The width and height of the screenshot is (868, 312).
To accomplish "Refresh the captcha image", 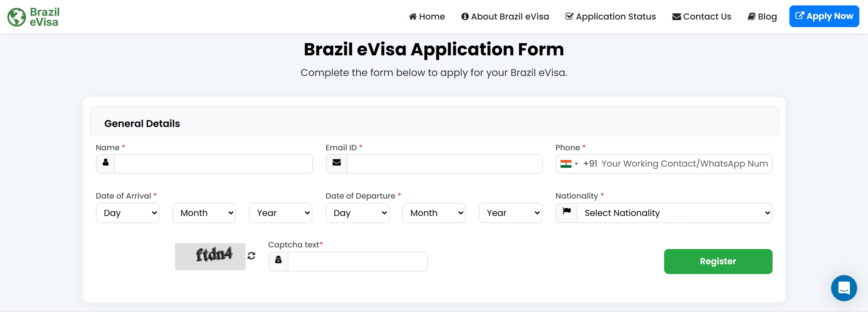I will coord(251,256).
